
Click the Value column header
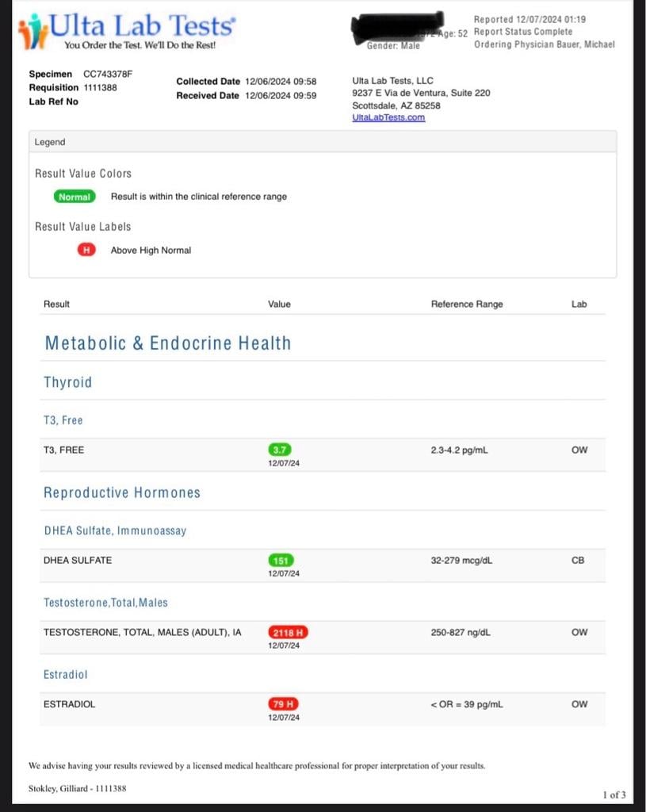279,304
